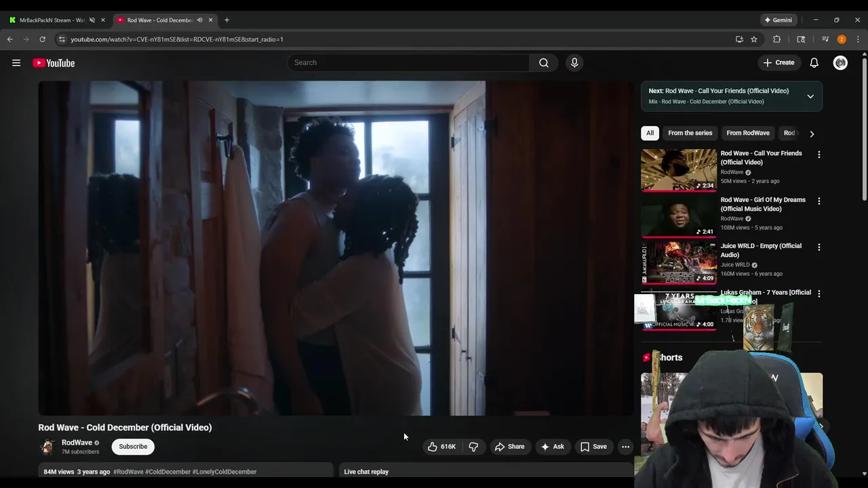This screenshot has height=488, width=868.
Task: Start voice search with microphone icon
Action: (574, 62)
